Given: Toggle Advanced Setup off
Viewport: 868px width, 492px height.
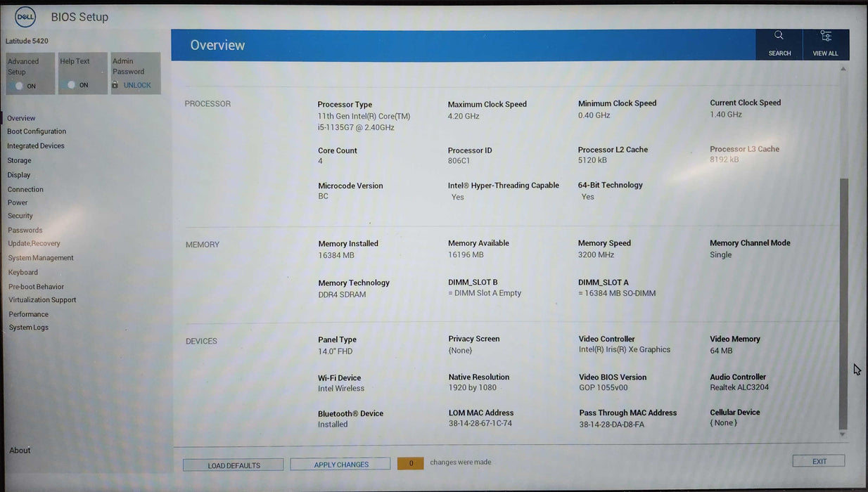Looking at the screenshot, I should click(x=20, y=84).
